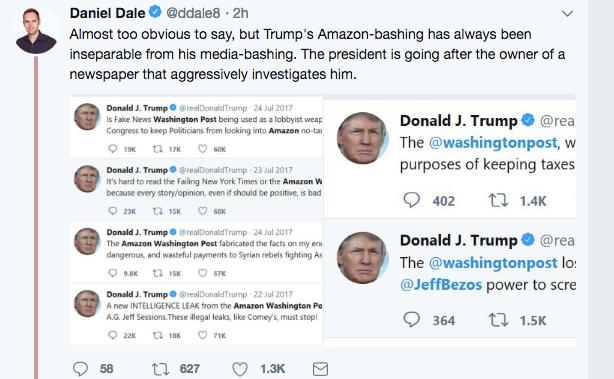Click the vertical thread line under avatar

(36, 217)
